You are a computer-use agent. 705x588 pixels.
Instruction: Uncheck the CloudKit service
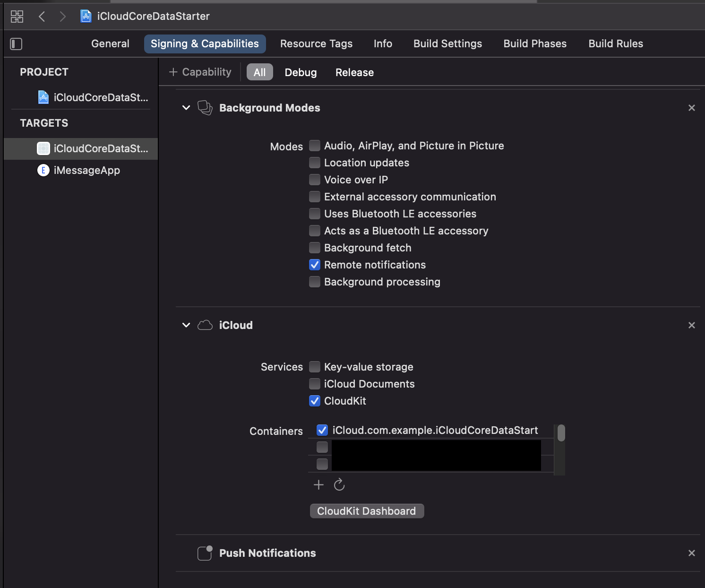(315, 401)
